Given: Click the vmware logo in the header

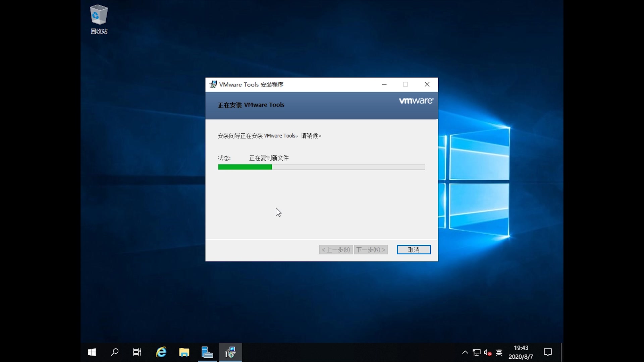Looking at the screenshot, I should (416, 101).
